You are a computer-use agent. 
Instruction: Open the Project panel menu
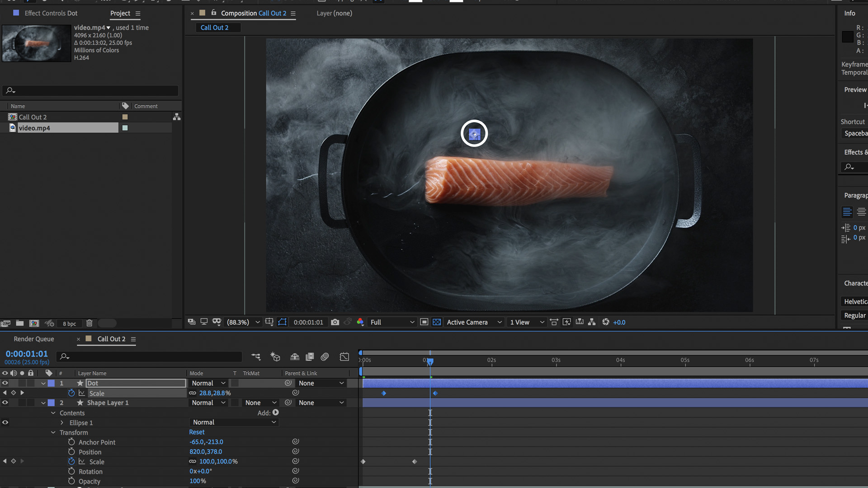(138, 13)
